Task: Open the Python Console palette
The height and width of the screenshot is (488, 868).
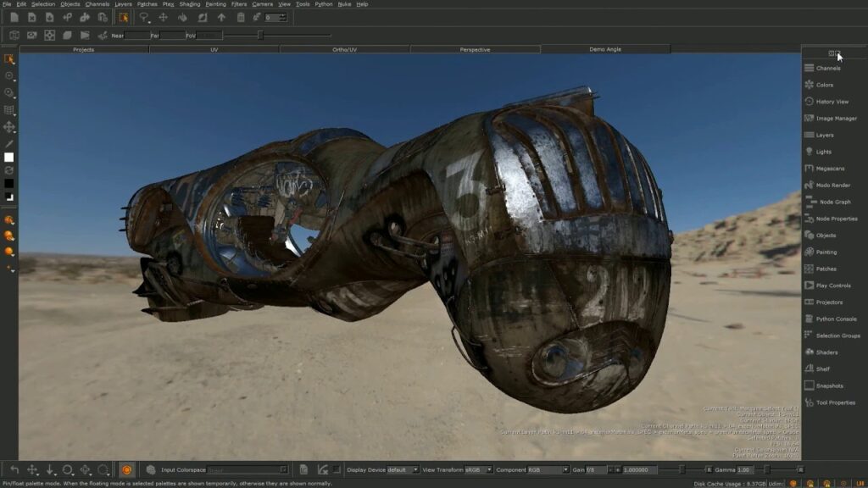Action: [x=836, y=319]
